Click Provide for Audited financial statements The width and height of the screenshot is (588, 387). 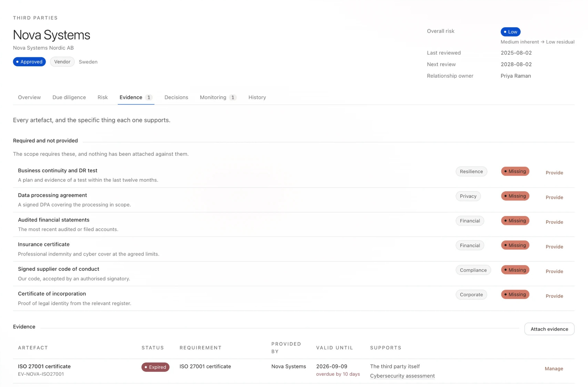pyautogui.click(x=554, y=222)
